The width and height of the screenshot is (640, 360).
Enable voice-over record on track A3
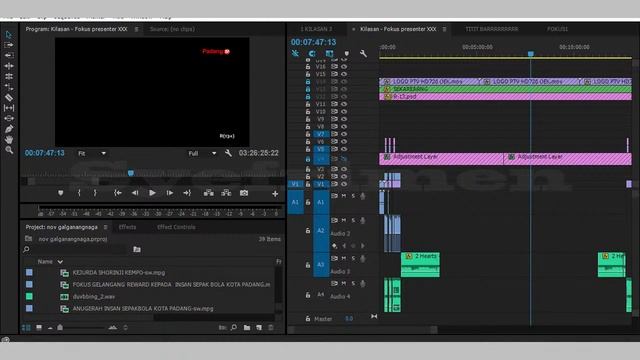[x=362, y=258]
